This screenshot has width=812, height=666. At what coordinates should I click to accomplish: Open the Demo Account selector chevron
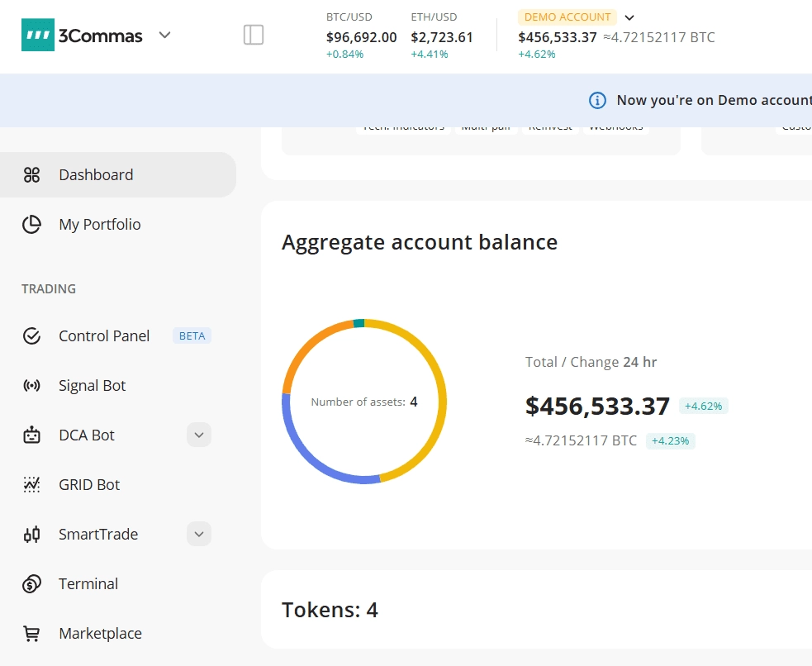[x=629, y=17]
